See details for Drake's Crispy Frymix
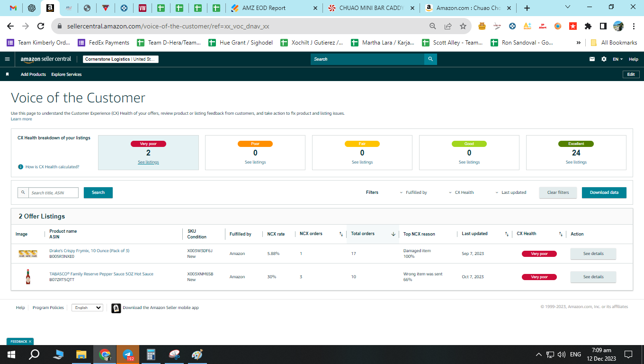The width and height of the screenshot is (644, 364). (593, 254)
